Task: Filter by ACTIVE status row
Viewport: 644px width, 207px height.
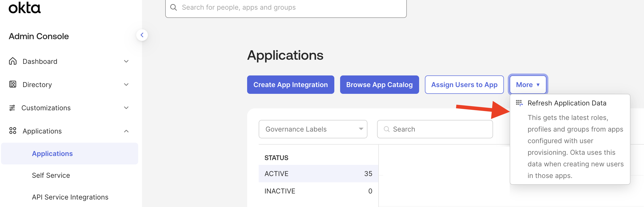Action: 318,174
